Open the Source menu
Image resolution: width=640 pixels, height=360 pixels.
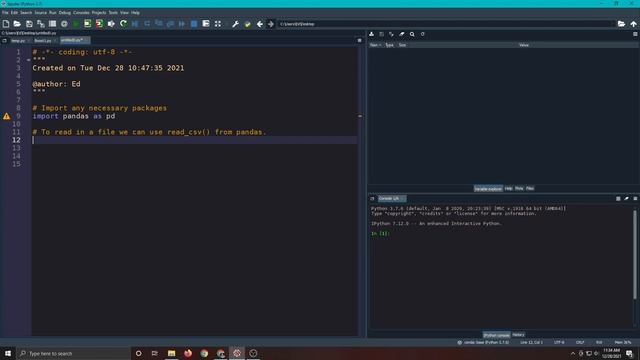tap(40, 13)
